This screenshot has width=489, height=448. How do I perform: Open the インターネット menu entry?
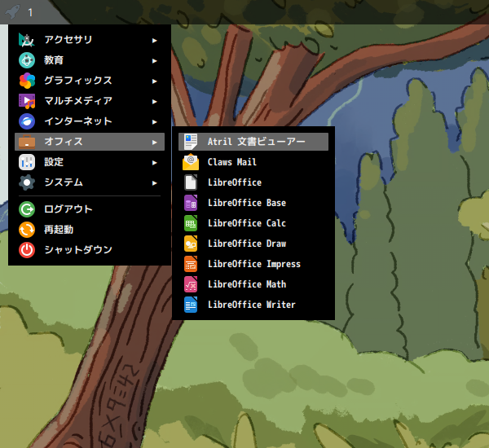click(90, 121)
